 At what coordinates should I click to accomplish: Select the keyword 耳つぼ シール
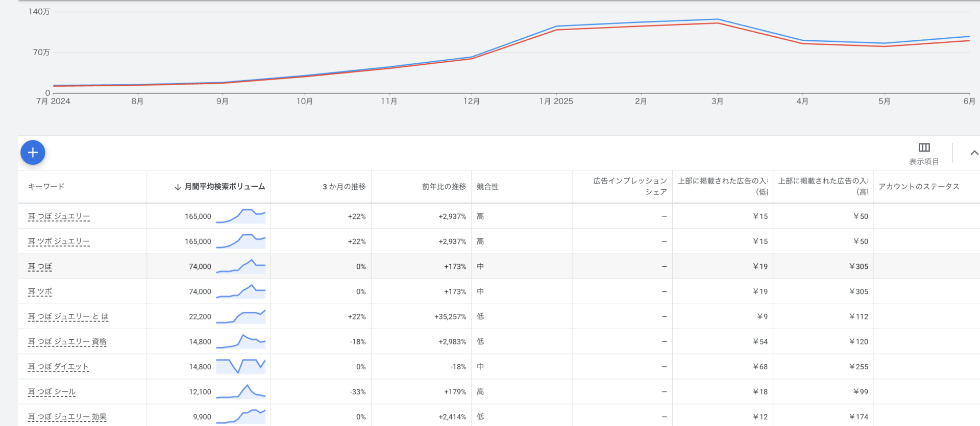pos(52,392)
